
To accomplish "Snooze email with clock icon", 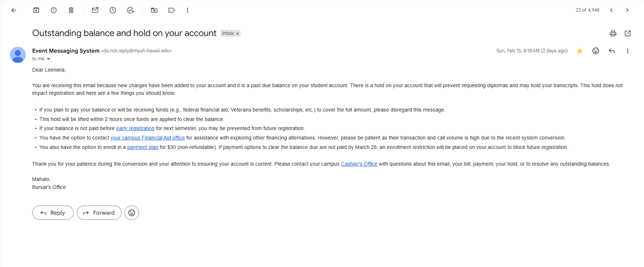I will 113,10.
